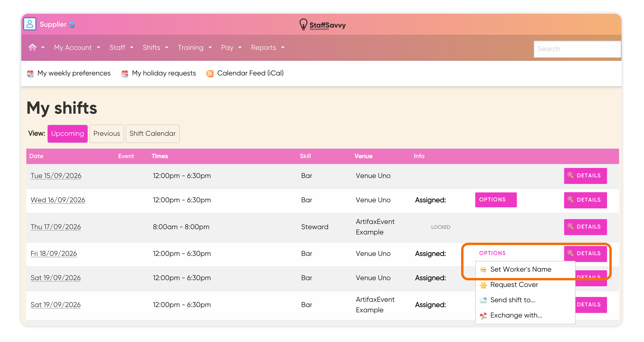Click the Supplier profile avatar icon

pyautogui.click(x=30, y=24)
